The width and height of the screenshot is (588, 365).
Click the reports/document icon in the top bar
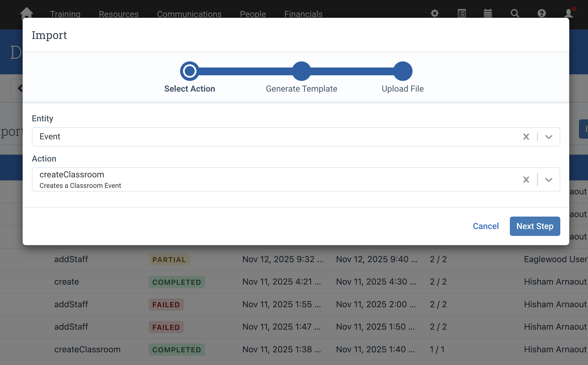[461, 14]
